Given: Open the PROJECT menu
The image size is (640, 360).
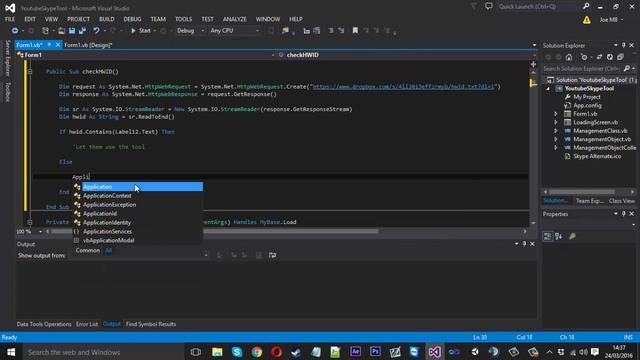Looking at the screenshot, I should tap(78, 19).
